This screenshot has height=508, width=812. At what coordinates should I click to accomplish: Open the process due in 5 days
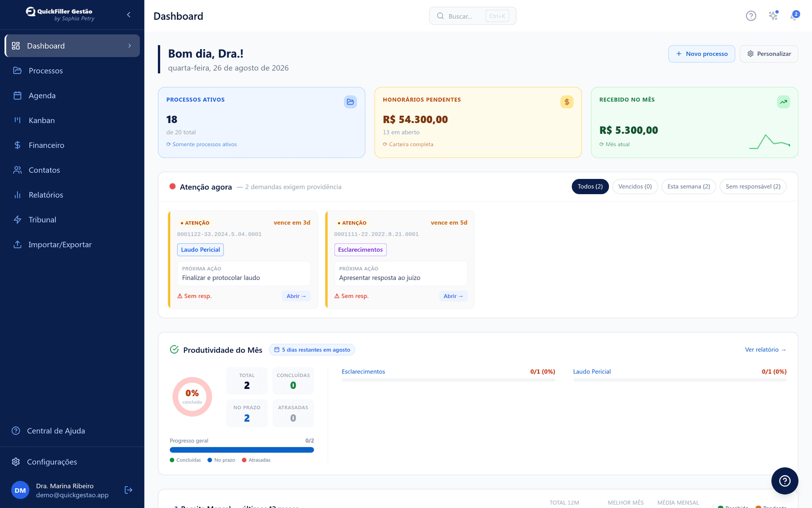point(453,296)
